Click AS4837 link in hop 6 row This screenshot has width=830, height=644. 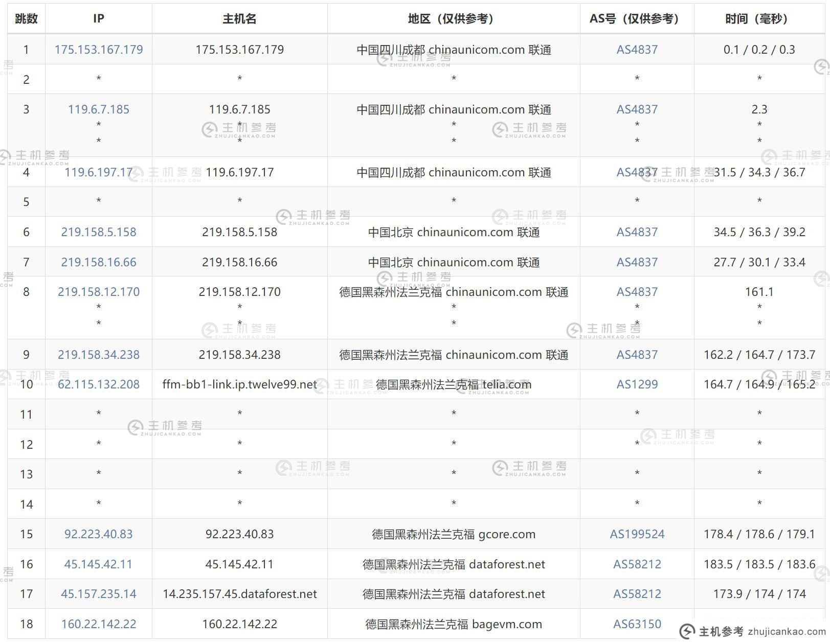[637, 232]
